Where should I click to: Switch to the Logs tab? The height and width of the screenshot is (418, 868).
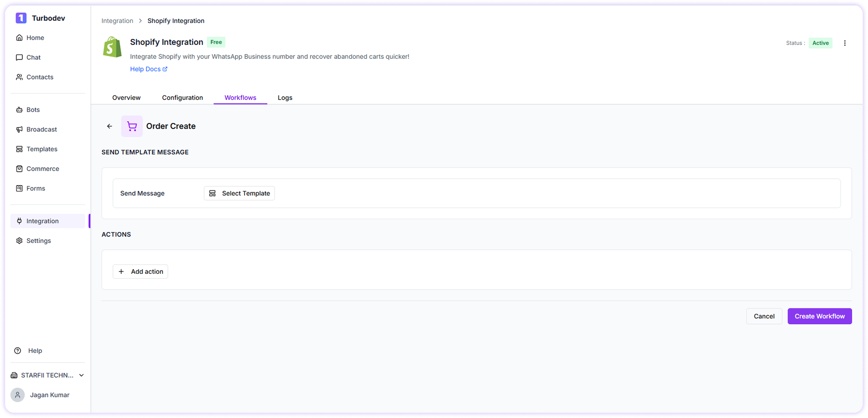[x=285, y=97]
